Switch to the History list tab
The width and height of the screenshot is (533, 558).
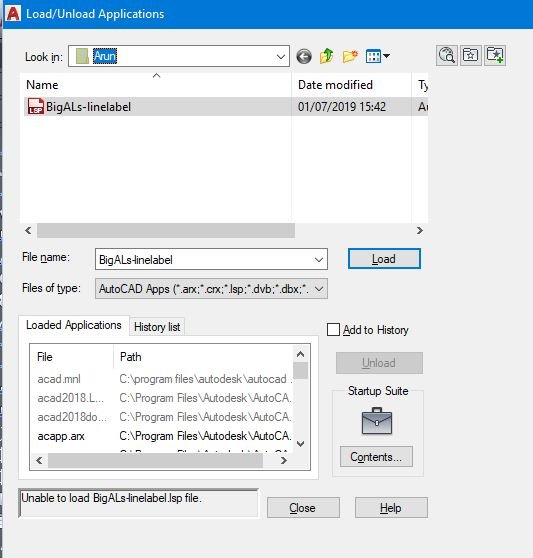157,327
